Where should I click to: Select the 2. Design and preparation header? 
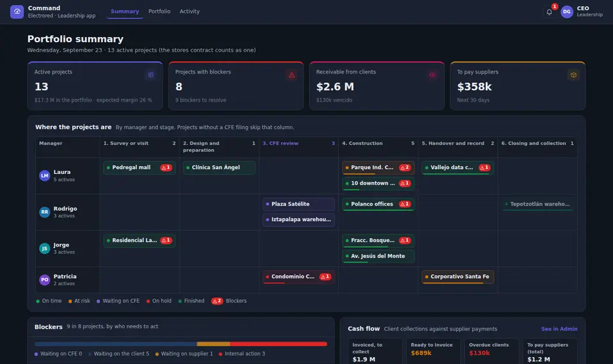click(219, 147)
